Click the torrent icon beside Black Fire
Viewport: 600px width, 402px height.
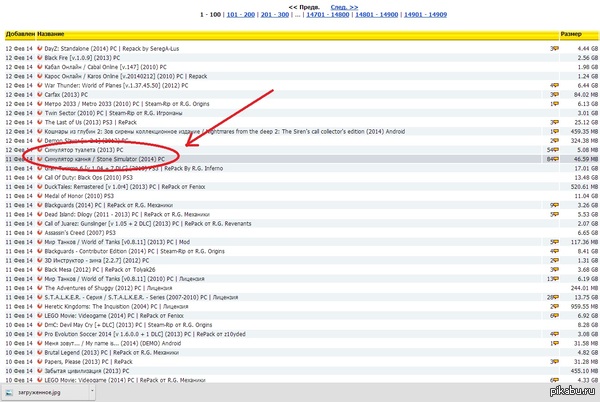tap(39, 58)
